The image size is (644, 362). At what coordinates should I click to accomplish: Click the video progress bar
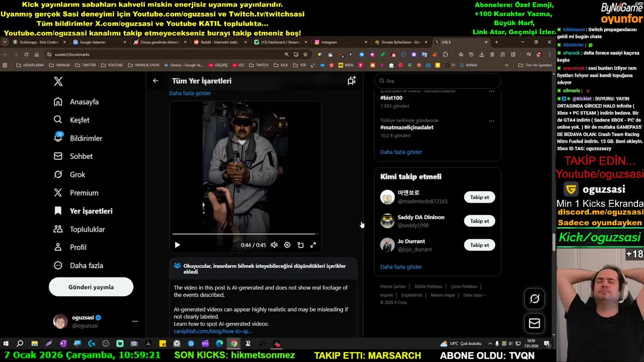(245, 234)
